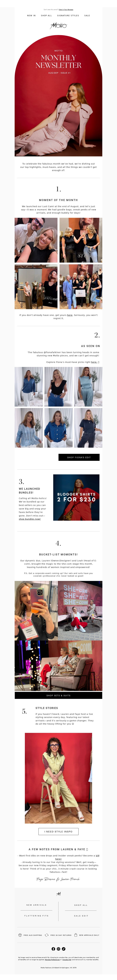Image resolution: width=117 pixels, height=980 pixels.
Task: Click the small M logo in the footer
Action: click(x=58, y=894)
